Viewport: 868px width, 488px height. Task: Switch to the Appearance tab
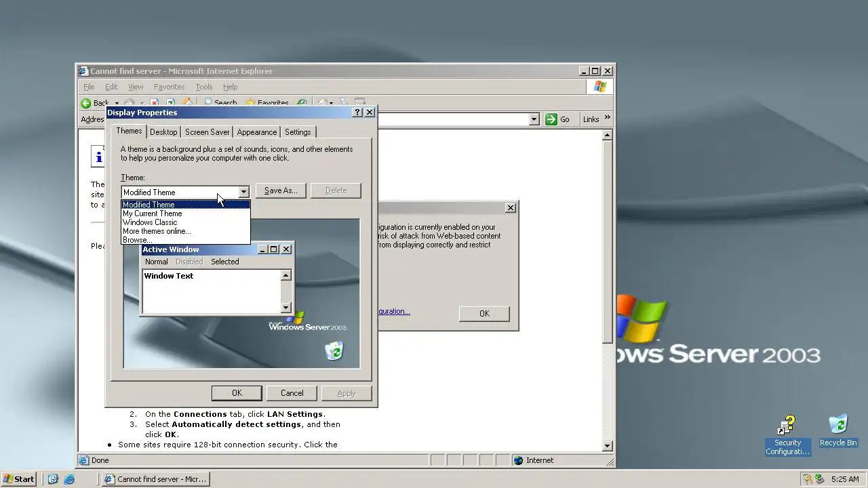click(x=257, y=132)
